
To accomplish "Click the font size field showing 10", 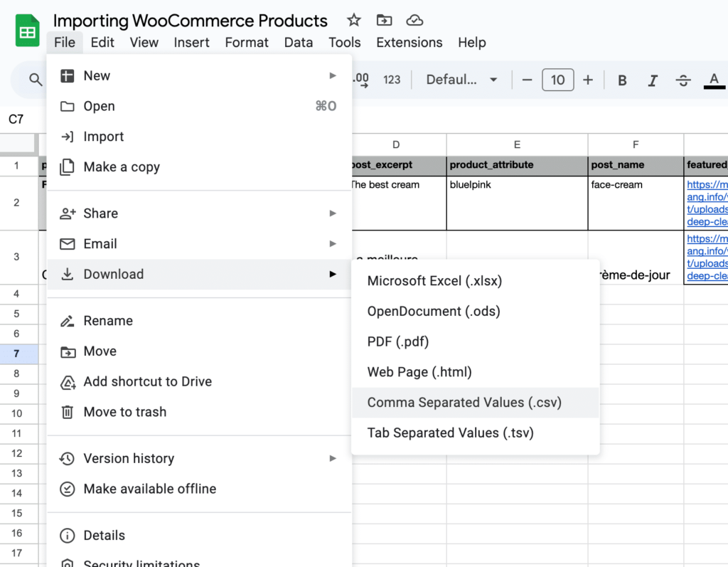I will coord(557,80).
